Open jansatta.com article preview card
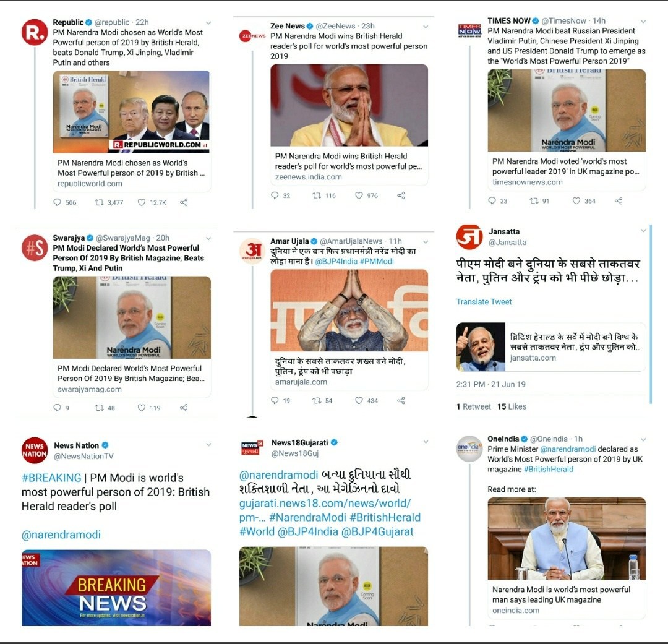Image resolution: width=668 pixels, height=644 pixels. pos(551,347)
